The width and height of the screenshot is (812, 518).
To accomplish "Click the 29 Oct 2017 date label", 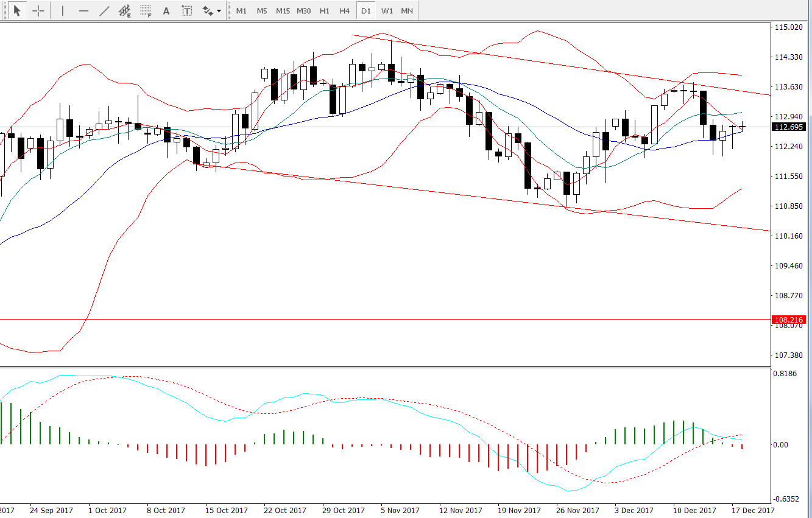I will click(344, 511).
